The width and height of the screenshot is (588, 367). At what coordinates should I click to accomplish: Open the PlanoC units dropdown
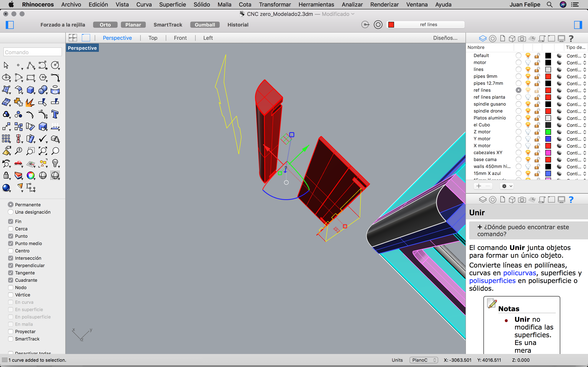pos(423,360)
